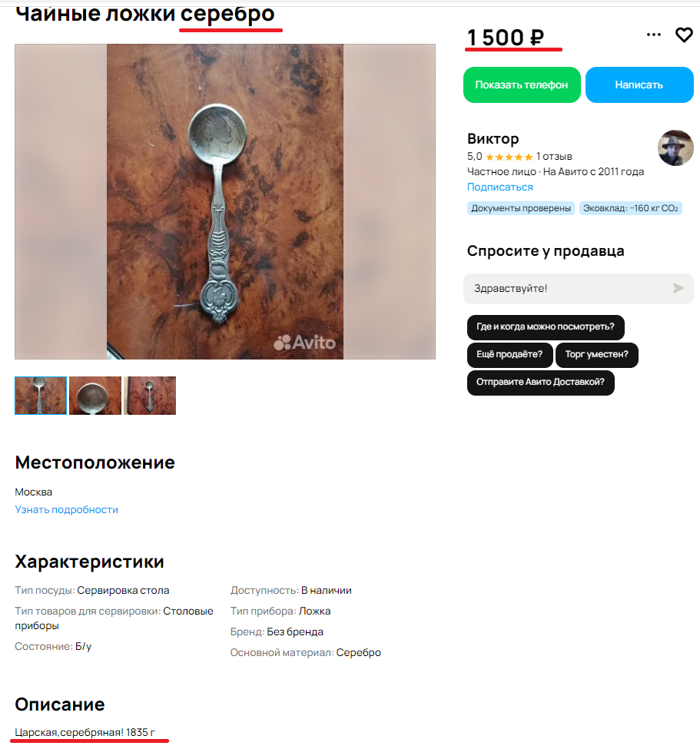The image size is (700, 749).
Task: Subscribe to seller via Подписаться link
Action: coord(499,187)
